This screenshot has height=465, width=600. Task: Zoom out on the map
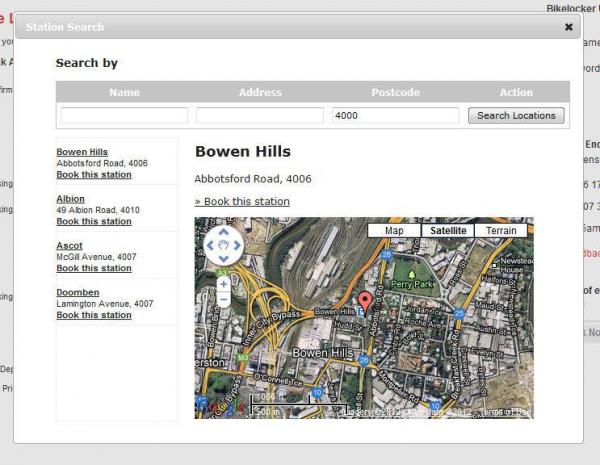tap(223, 299)
